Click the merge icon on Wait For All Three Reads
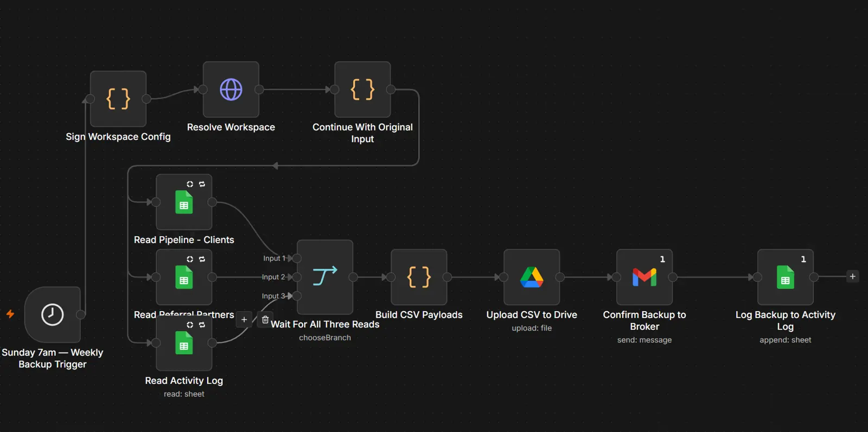The height and width of the screenshot is (432, 868). [x=325, y=276]
